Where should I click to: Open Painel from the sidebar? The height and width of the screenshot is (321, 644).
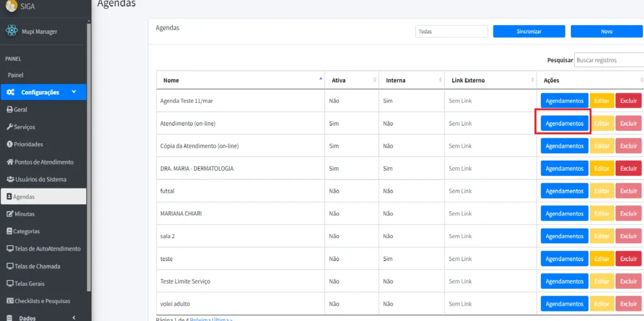(x=16, y=75)
